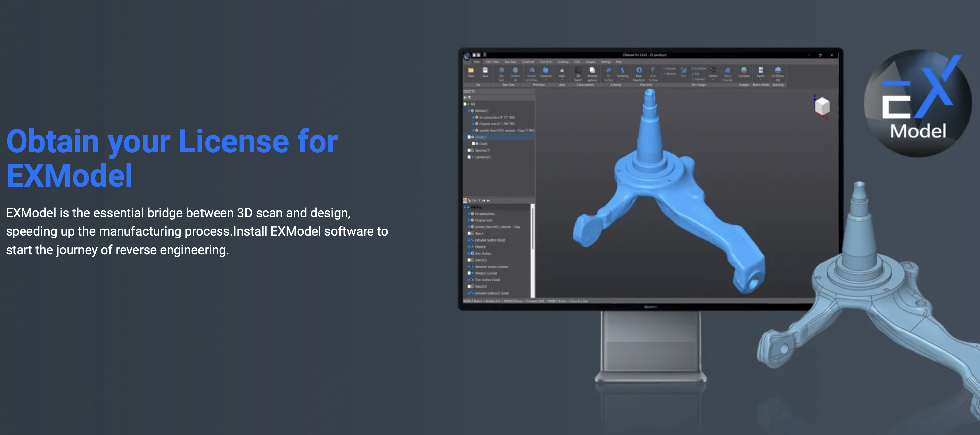Image resolution: width=980 pixels, height=435 pixels.
Task: Click the Extrude button in Part Design
Action: pos(669,69)
